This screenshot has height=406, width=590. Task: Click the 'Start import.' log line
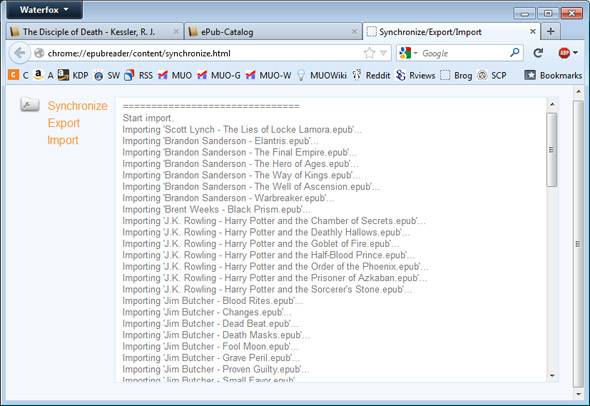click(148, 118)
